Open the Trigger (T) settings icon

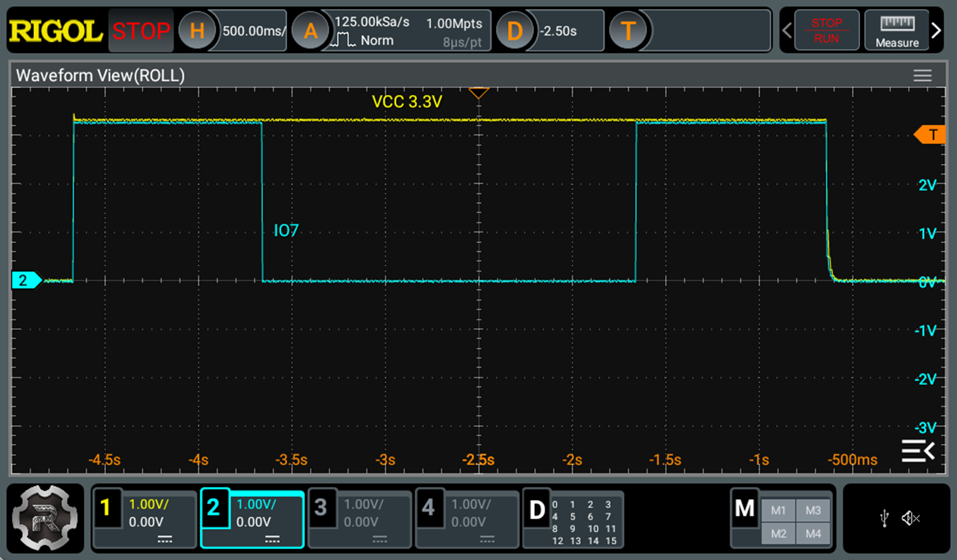627,30
